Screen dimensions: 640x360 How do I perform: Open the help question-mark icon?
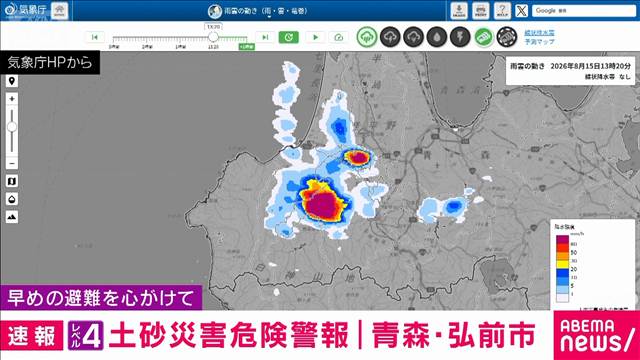tap(502, 11)
